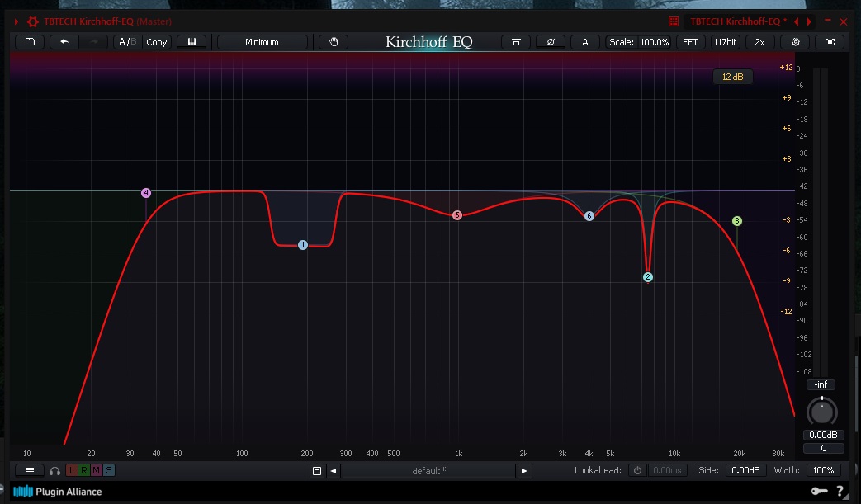Save preset with disk icon
Screen dimensions: 861x504
[x=317, y=470]
